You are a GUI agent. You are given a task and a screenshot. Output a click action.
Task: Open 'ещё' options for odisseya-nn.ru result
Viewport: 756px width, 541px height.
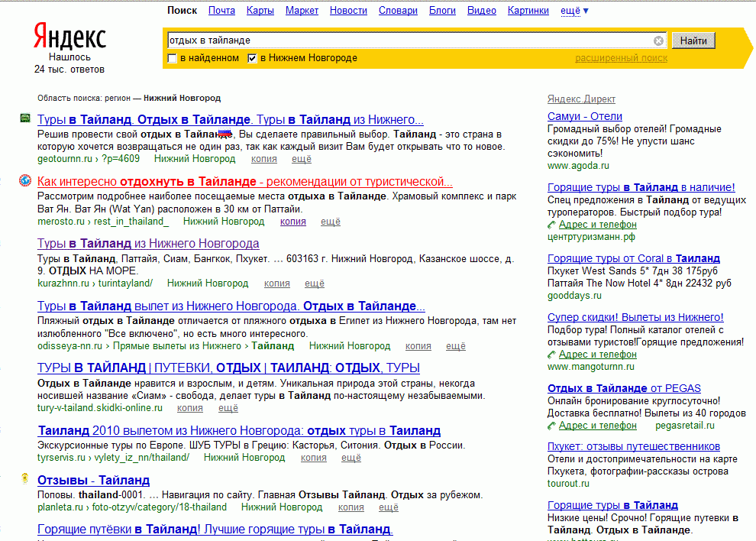456,346
